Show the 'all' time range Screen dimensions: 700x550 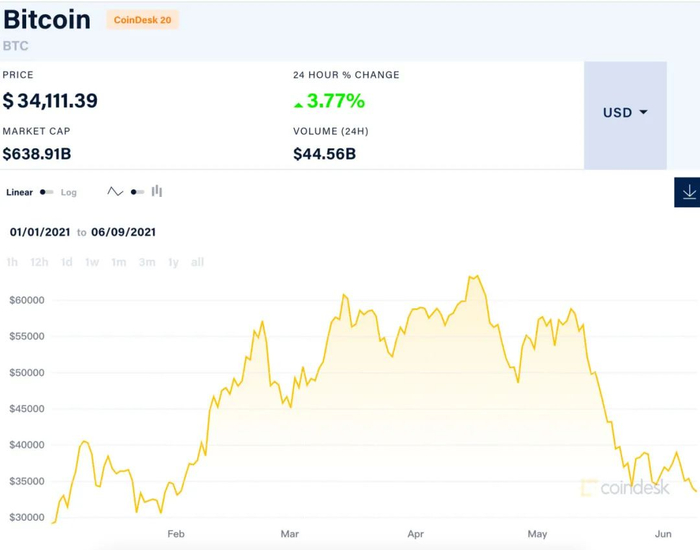[x=197, y=262]
